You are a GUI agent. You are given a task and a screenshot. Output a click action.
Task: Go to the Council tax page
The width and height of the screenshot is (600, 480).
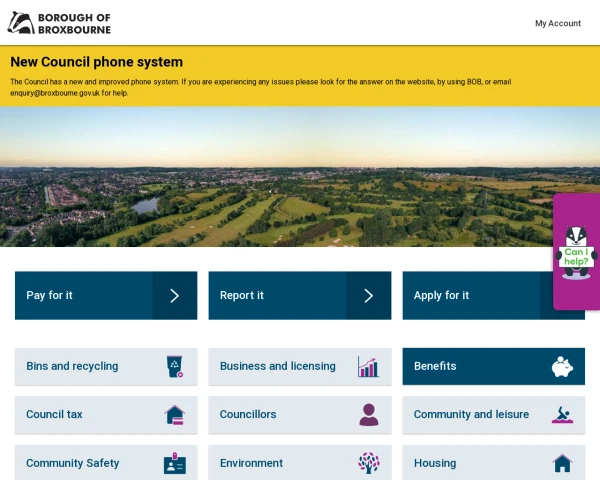pyautogui.click(x=54, y=415)
